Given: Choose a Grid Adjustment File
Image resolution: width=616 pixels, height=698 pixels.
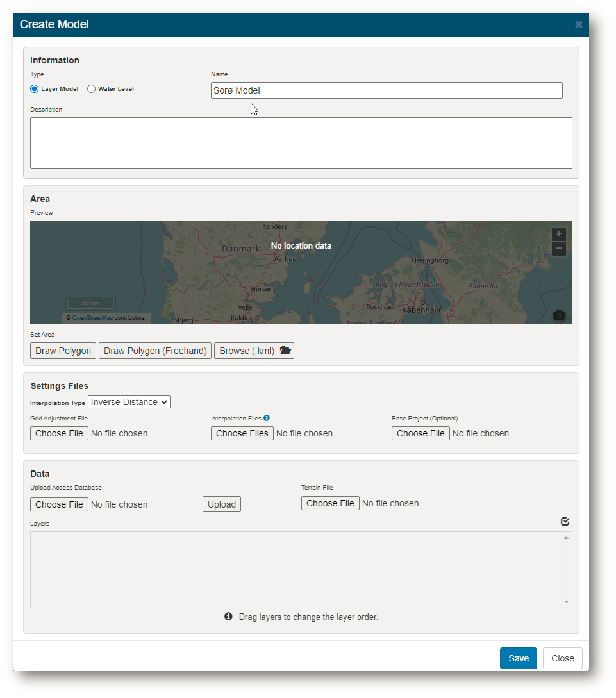Looking at the screenshot, I should click(x=59, y=433).
